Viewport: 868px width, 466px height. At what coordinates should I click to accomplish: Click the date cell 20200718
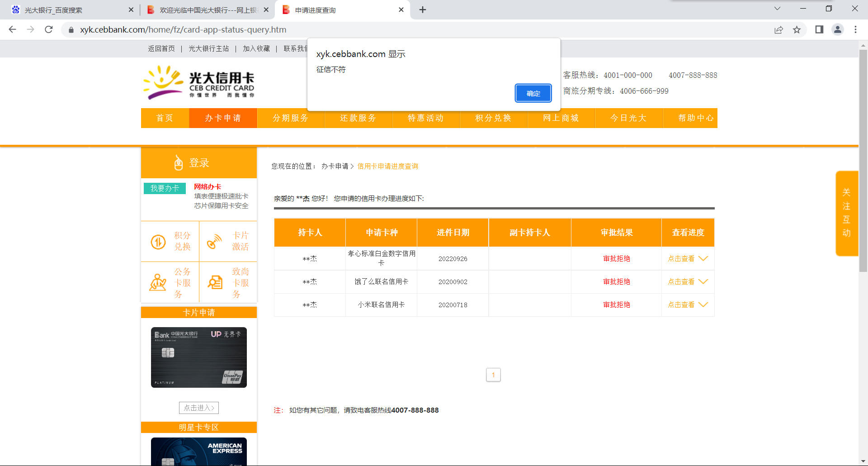453,305
